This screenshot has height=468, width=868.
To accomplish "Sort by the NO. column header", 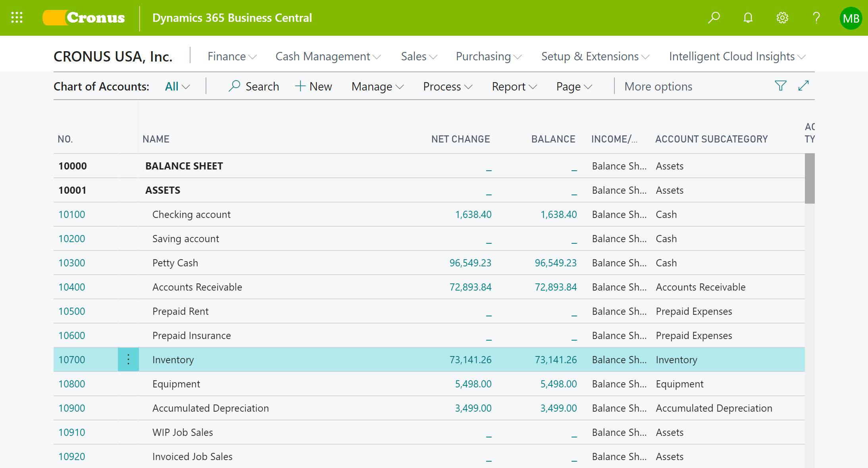I will (65, 139).
